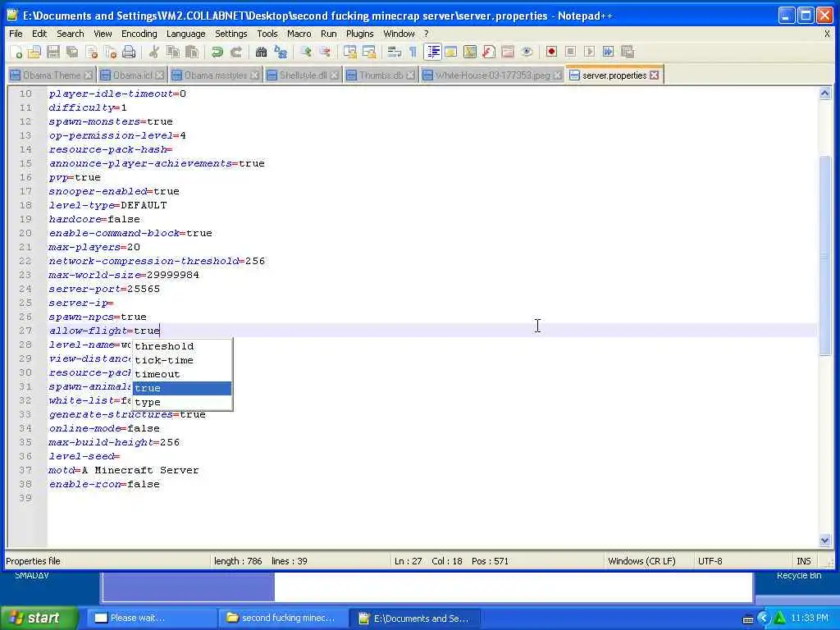Toggle the indent guide button
The height and width of the screenshot is (630, 840).
[432, 52]
